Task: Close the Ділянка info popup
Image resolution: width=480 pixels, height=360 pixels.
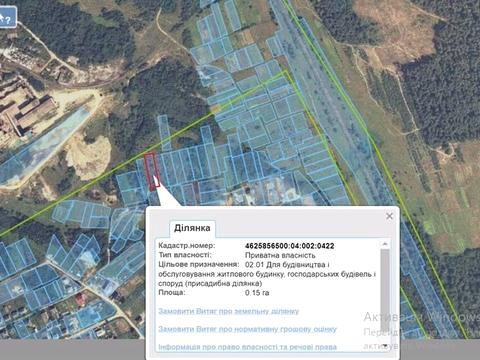Action: pyautogui.click(x=389, y=216)
